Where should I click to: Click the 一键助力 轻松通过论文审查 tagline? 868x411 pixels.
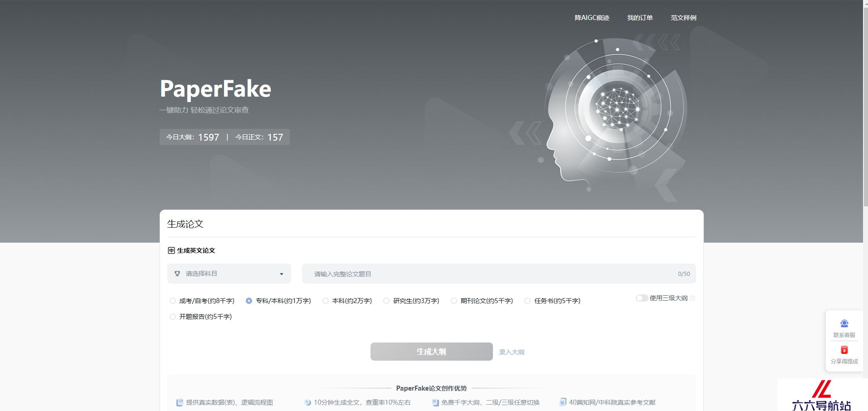pos(204,110)
